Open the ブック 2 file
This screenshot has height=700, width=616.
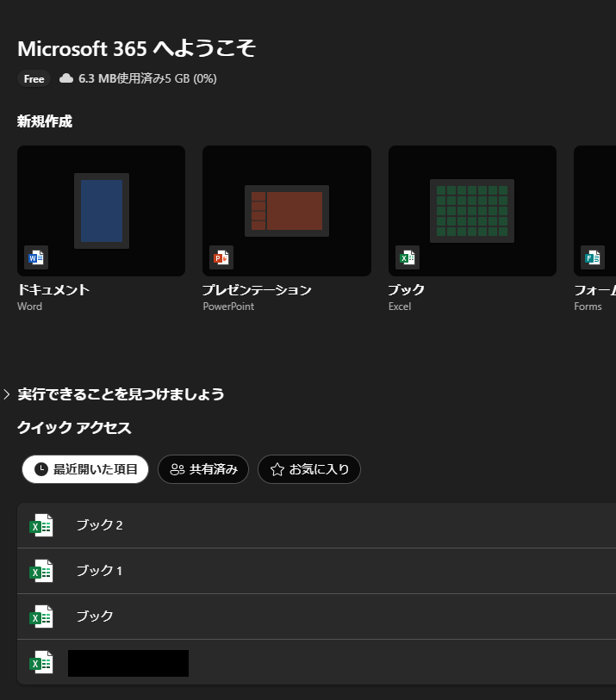click(316, 525)
